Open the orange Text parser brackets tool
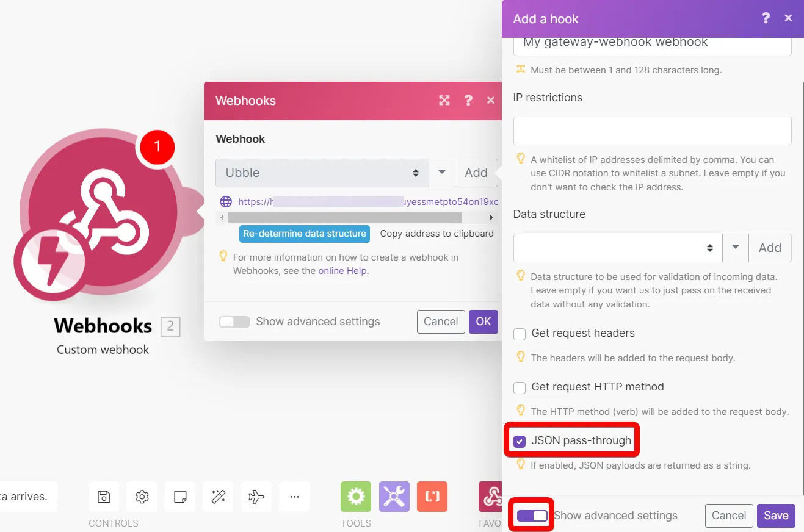The width and height of the screenshot is (804, 532). pyautogui.click(x=432, y=497)
